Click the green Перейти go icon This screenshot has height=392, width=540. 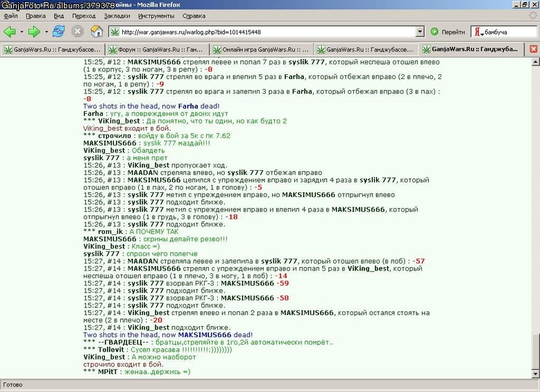pyautogui.click(x=434, y=32)
